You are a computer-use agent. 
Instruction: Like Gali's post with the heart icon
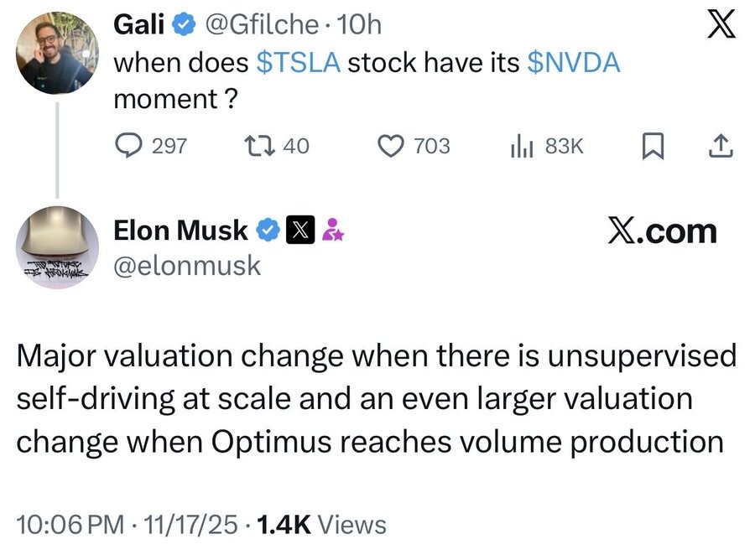coord(391,147)
